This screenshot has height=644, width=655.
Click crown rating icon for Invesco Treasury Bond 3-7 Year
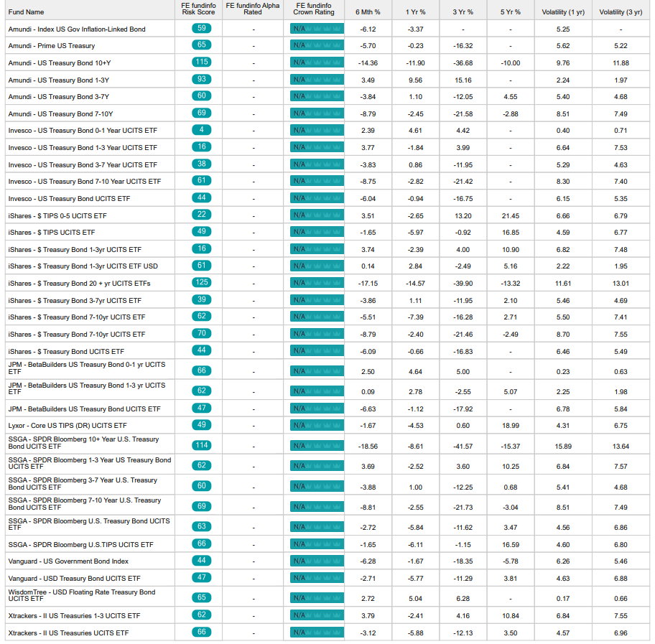[x=317, y=164]
